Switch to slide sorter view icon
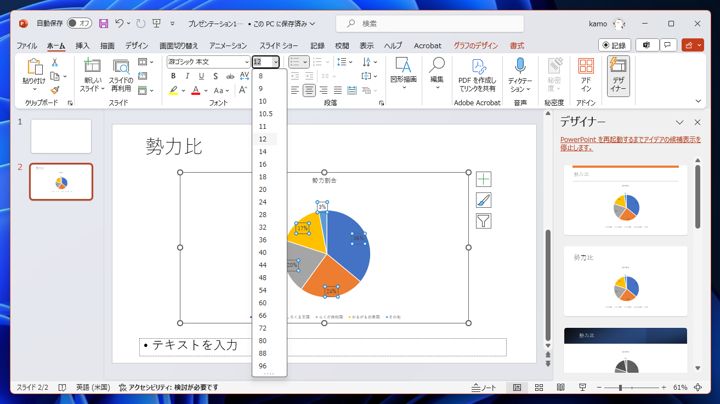 [x=539, y=387]
